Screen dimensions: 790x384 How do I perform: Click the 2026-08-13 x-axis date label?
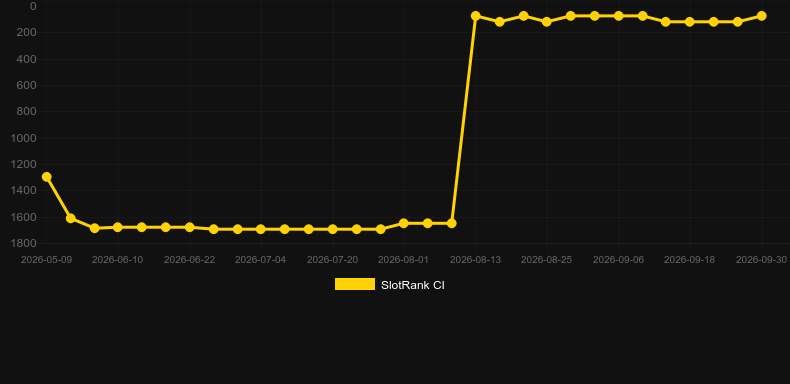475,260
